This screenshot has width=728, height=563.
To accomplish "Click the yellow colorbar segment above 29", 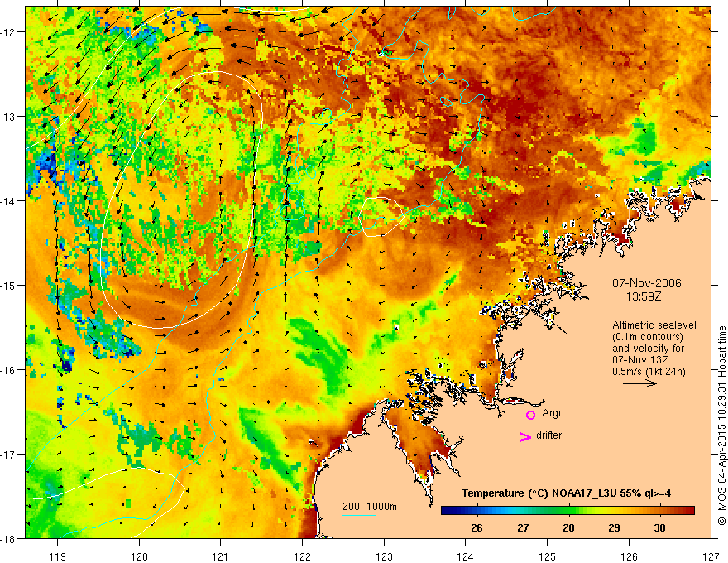I will click(614, 511).
